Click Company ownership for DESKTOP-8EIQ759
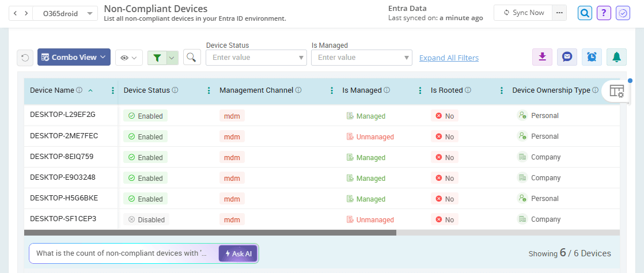The height and width of the screenshot is (273, 644). (x=539, y=157)
